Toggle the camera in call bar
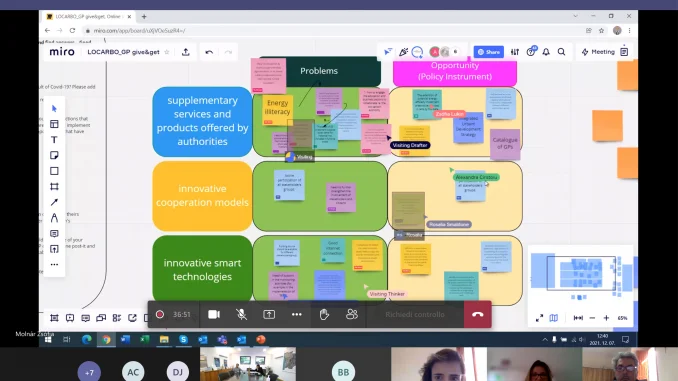 tap(214, 314)
